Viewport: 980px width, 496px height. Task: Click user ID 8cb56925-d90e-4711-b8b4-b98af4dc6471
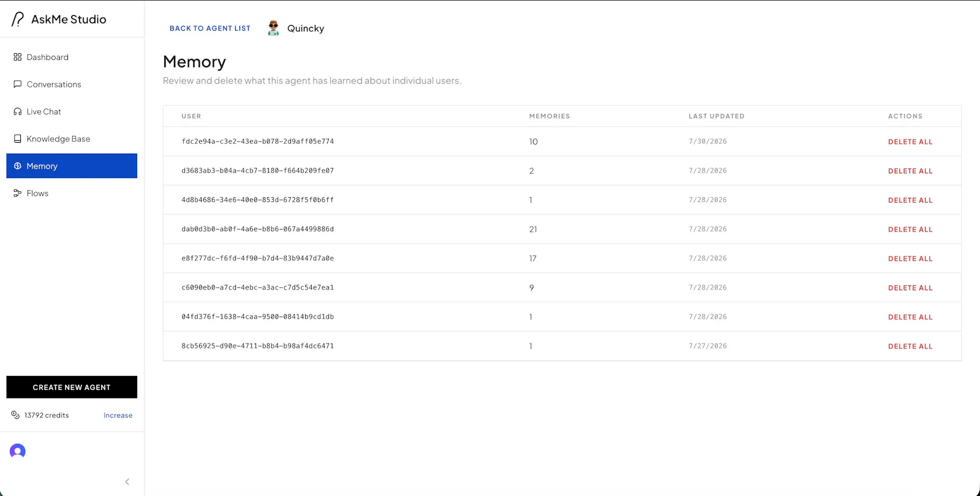click(258, 346)
